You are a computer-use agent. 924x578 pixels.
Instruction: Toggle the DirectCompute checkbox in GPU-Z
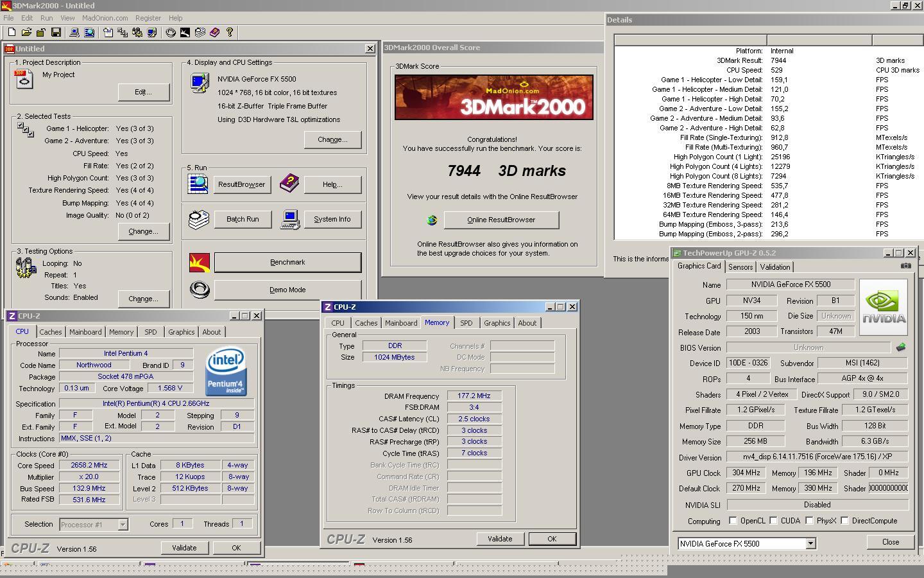[844, 521]
